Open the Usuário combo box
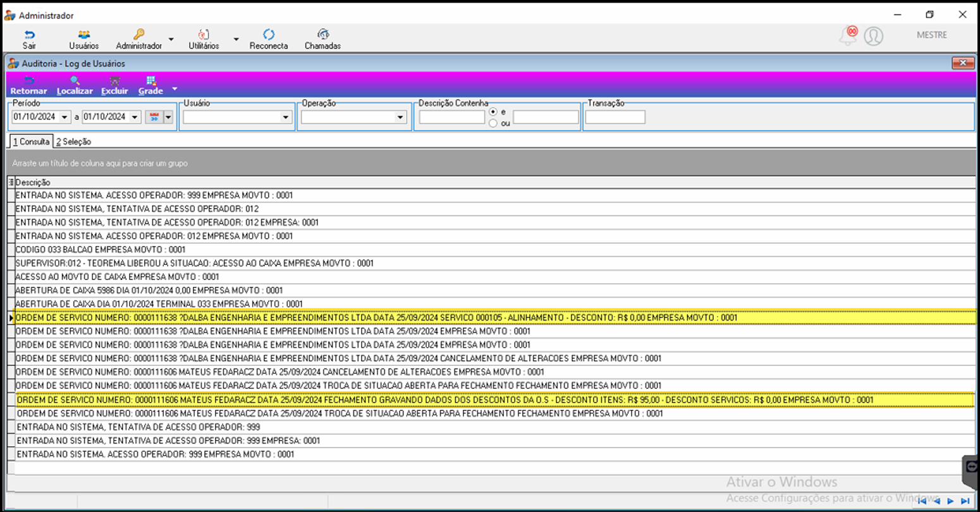Viewport: 980px width, 512px height. tap(237, 117)
